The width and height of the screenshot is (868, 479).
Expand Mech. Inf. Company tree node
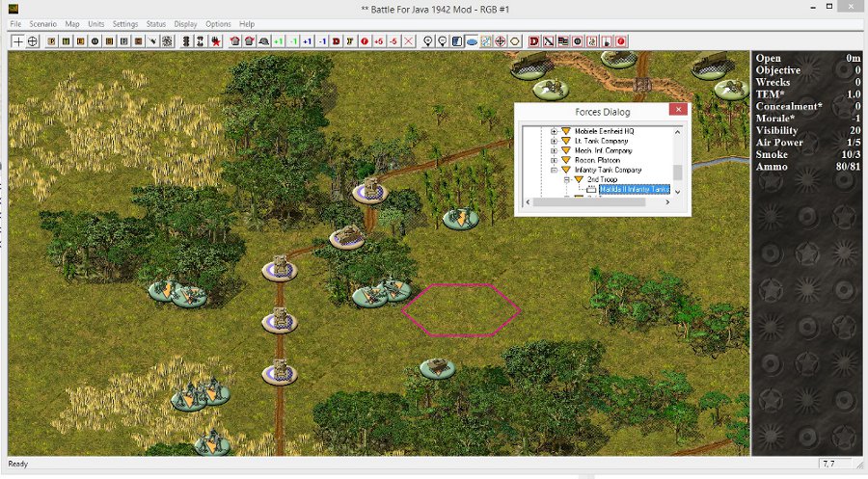point(554,150)
